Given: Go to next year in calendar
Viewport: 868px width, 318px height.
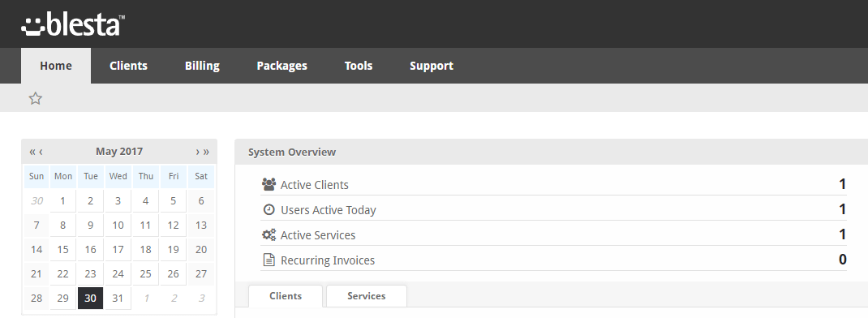Looking at the screenshot, I should [207, 151].
